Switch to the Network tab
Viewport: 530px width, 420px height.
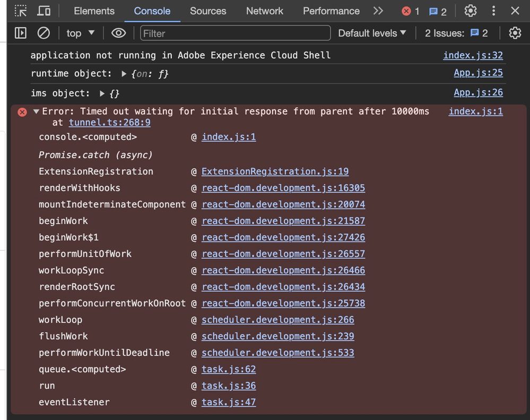[264, 11]
